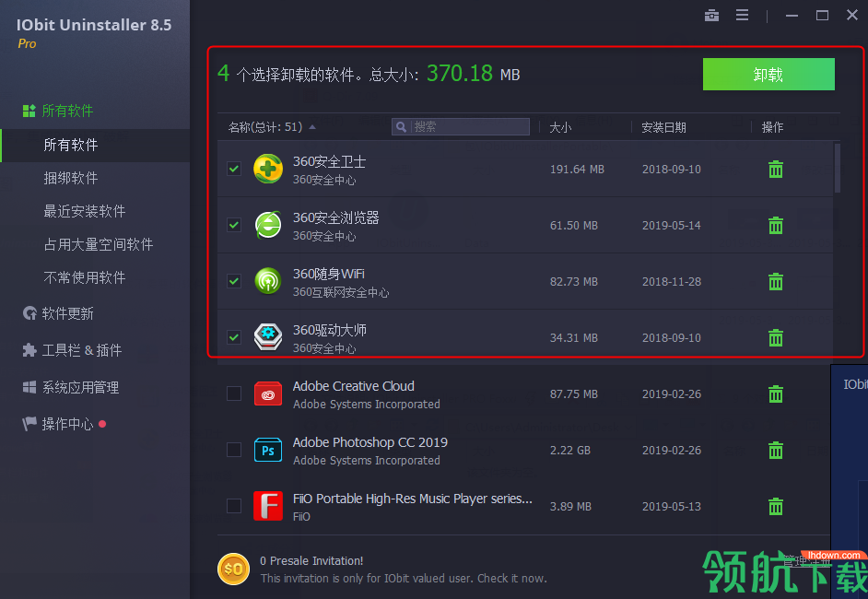This screenshot has width=868, height=599.
Task: Click the 82.73 MB size value
Action: (573, 282)
